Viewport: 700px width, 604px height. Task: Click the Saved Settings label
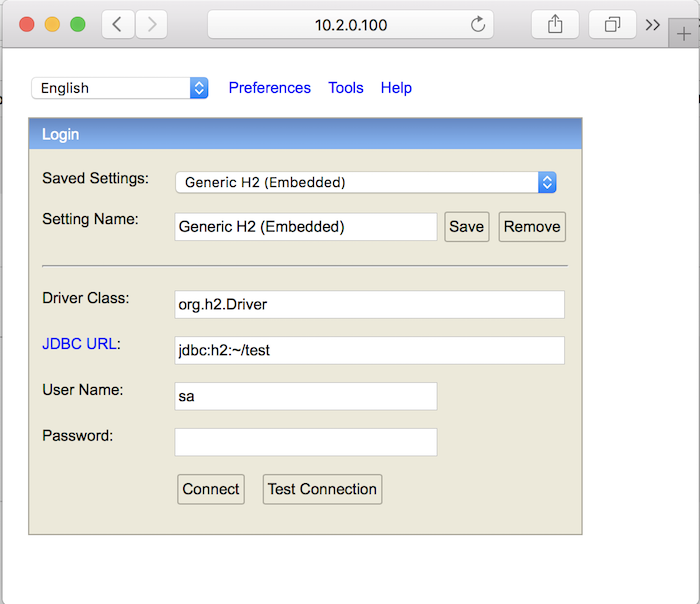pos(96,178)
